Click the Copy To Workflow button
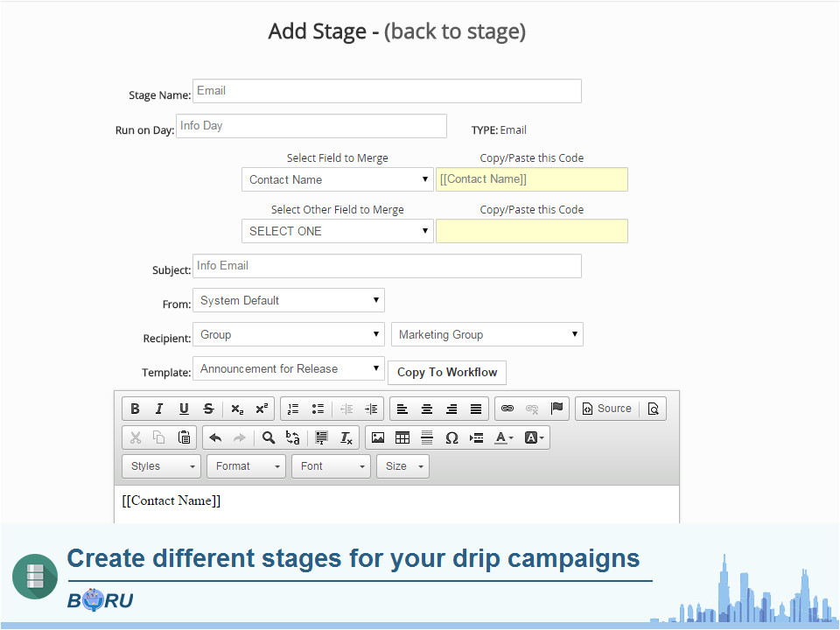Image resolution: width=840 pixels, height=630 pixels. tap(446, 372)
